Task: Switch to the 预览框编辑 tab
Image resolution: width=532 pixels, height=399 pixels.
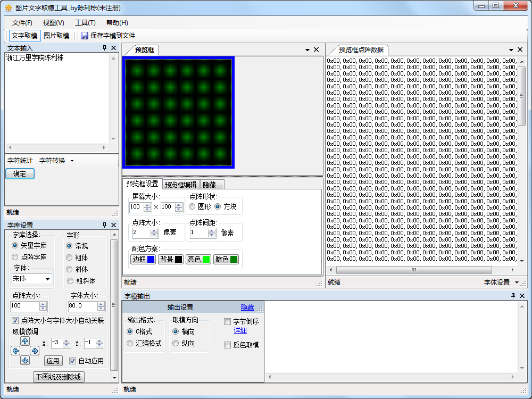Action: [x=181, y=185]
